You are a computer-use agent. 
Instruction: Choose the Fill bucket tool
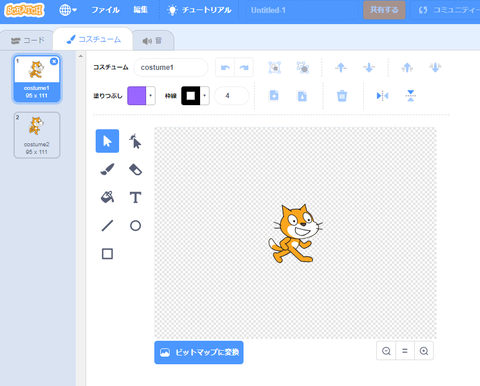pos(107,197)
